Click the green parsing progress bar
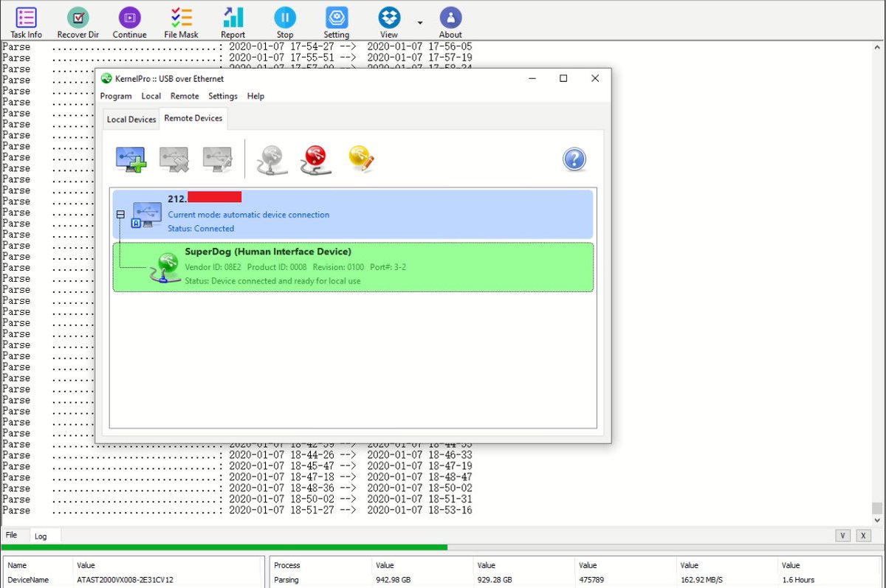Screen dimensions: 886x588 (x=224, y=547)
